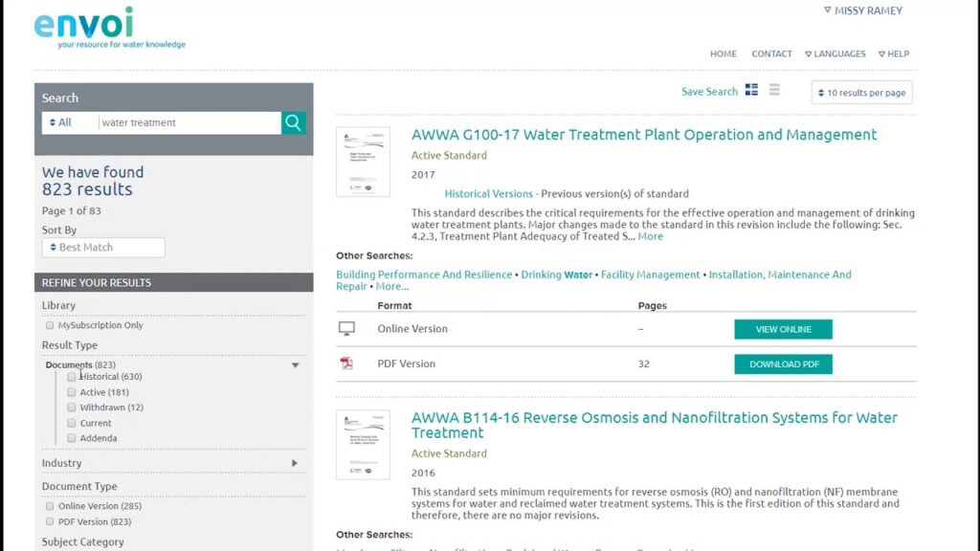Screen dimensions: 980x551
Task: Click the Envoi logo
Action: [84, 25]
